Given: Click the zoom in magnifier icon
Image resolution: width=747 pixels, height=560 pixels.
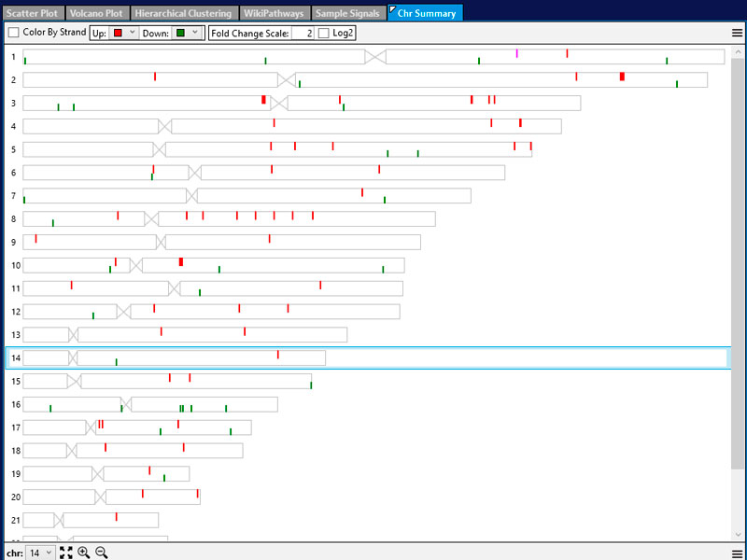Looking at the screenshot, I should coord(84,553).
